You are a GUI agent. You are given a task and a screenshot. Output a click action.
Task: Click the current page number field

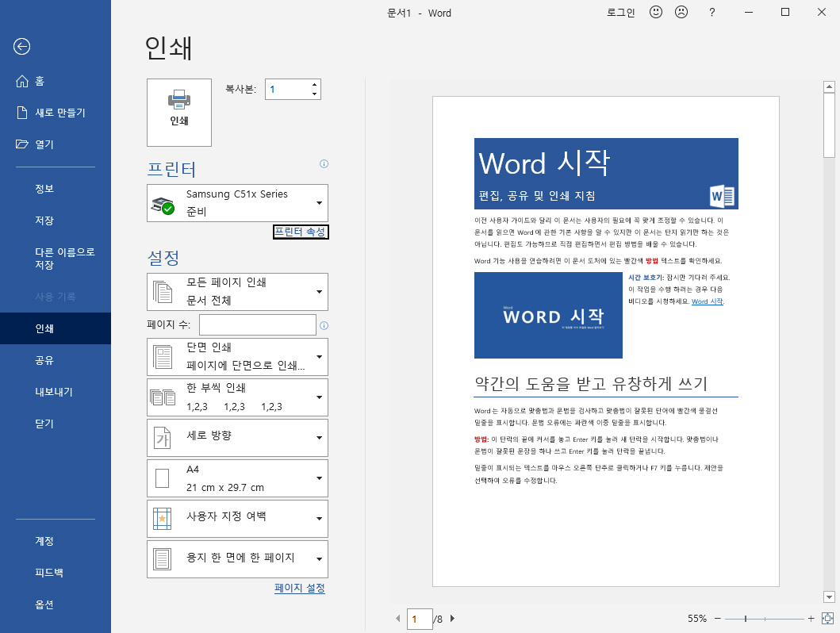click(420, 619)
